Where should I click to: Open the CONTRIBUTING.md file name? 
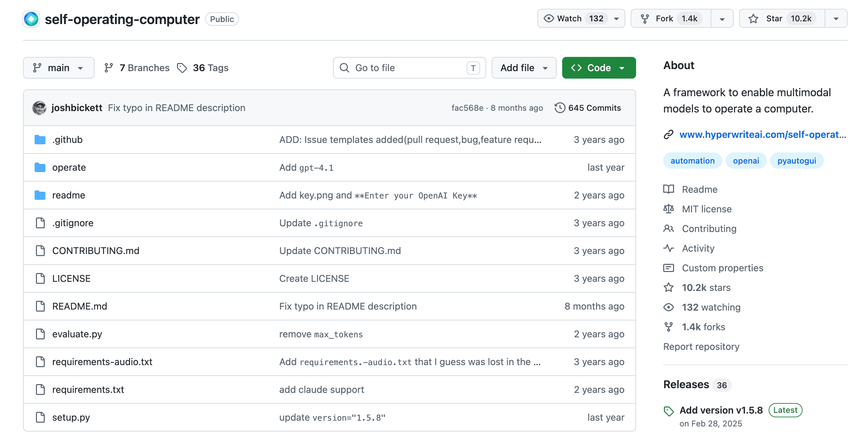tap(96, 251)
